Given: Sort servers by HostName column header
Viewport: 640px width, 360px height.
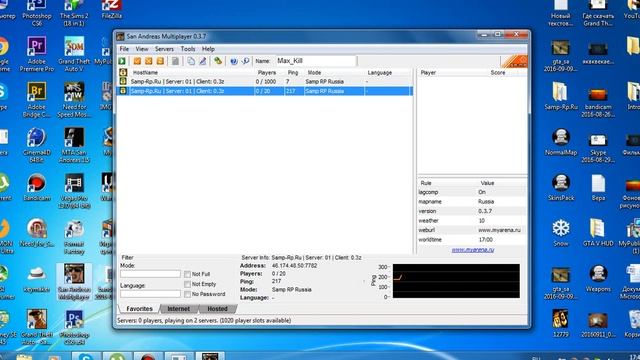Looking at the screenshot, I should point(191,73).
